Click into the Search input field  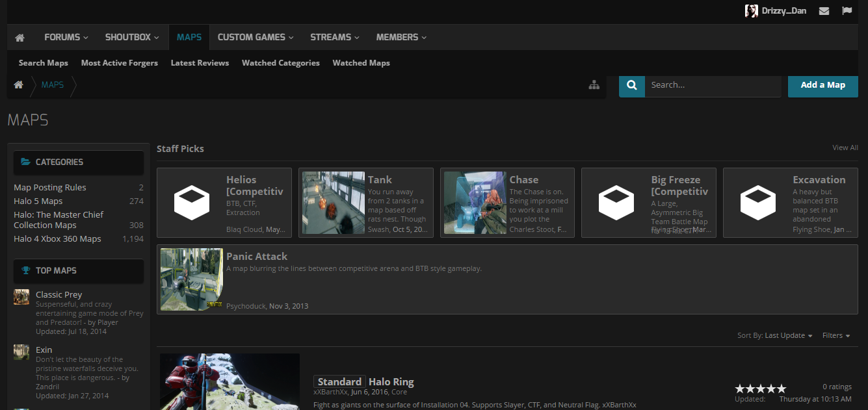pyautogui.click(x=712, y=85)
